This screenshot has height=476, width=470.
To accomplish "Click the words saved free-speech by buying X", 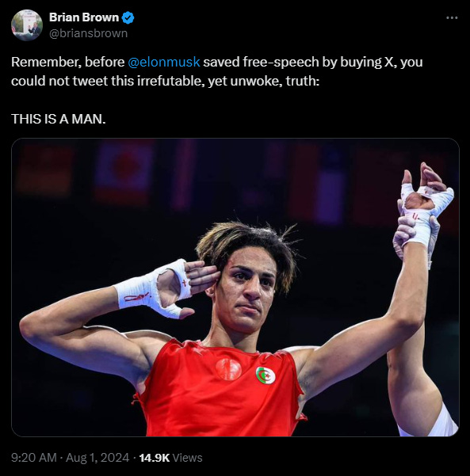I will pos(300,63).
